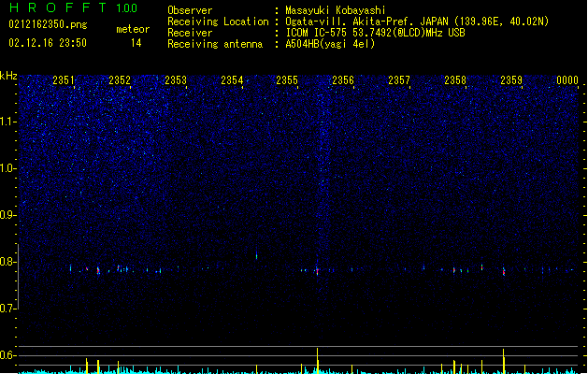The height and width of the screenshot is (374, 588).
Task: Click the Receiver field label
Action: (190, 33)
